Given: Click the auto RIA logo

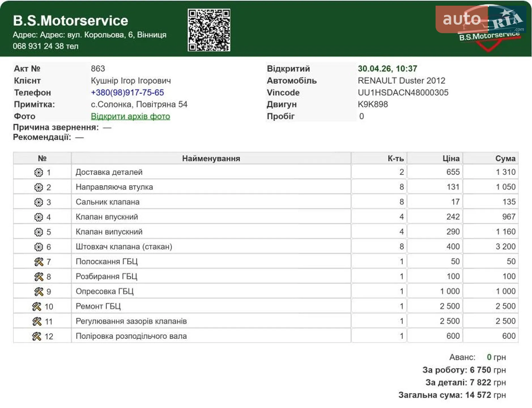Looking at the screenshot, I should (481, 19).
